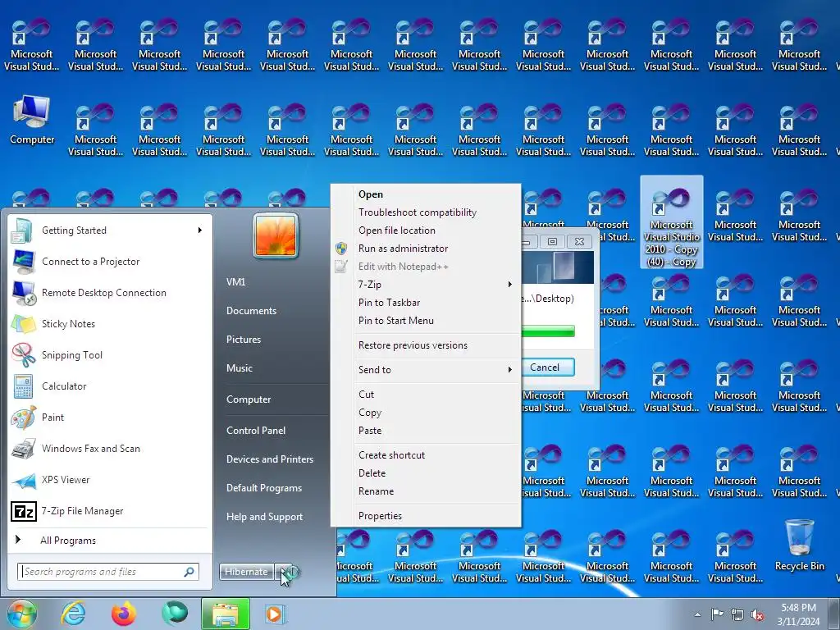This screenshot has height=630, width=840.
Task: Click the Start orb button
Action: point(21,614)
